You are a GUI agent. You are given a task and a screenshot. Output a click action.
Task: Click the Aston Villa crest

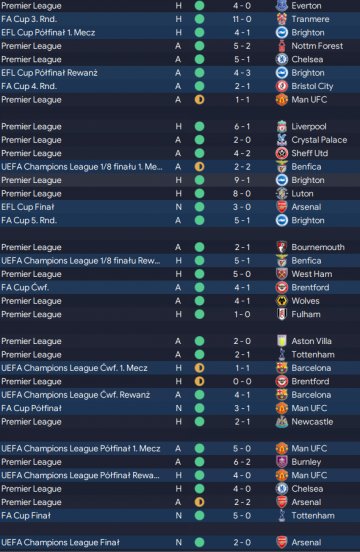282,341
